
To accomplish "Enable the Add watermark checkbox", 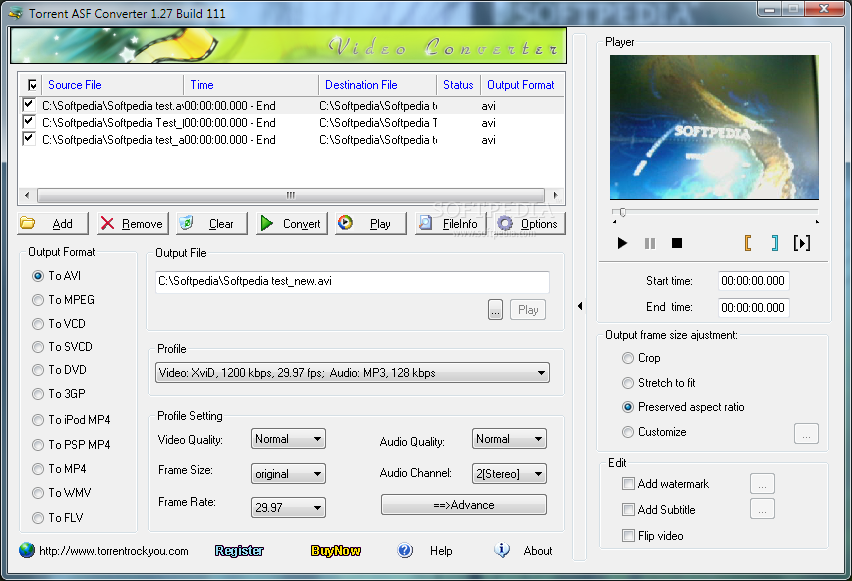I will 628,484.
